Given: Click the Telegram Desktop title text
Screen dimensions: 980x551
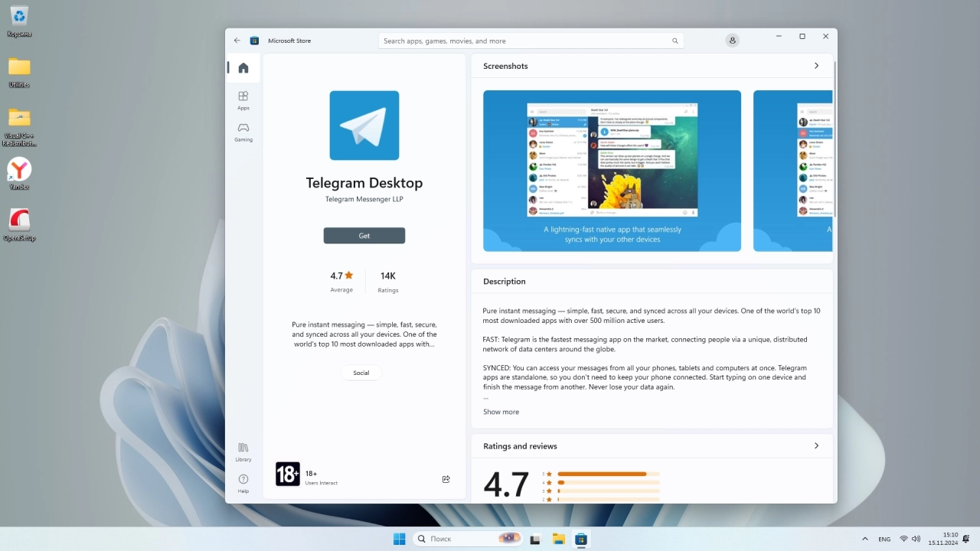Looking at the screenshot, I should (x=364, y=183).
